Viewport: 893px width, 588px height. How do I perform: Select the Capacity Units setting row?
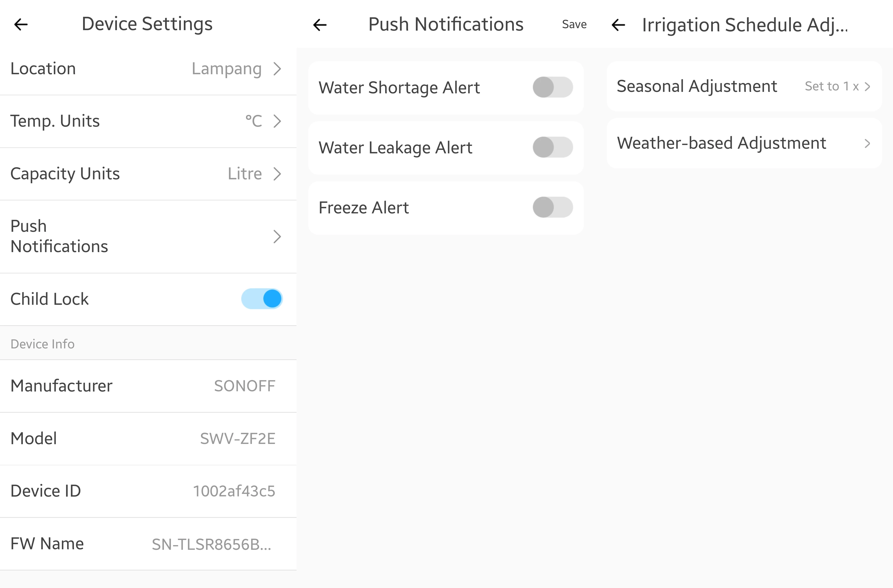148,174
